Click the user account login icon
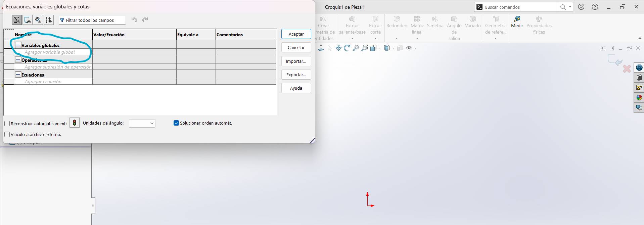The height and width of the screenshot is (225, 644). (581, 7)
